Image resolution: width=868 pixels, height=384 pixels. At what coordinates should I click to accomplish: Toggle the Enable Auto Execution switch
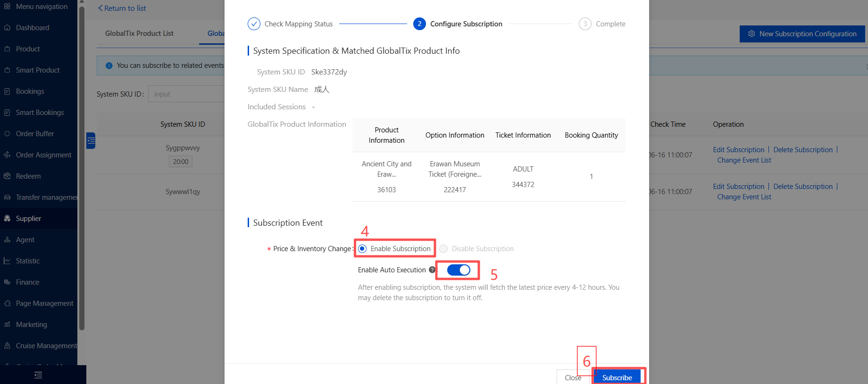click(x=459, y=270)
